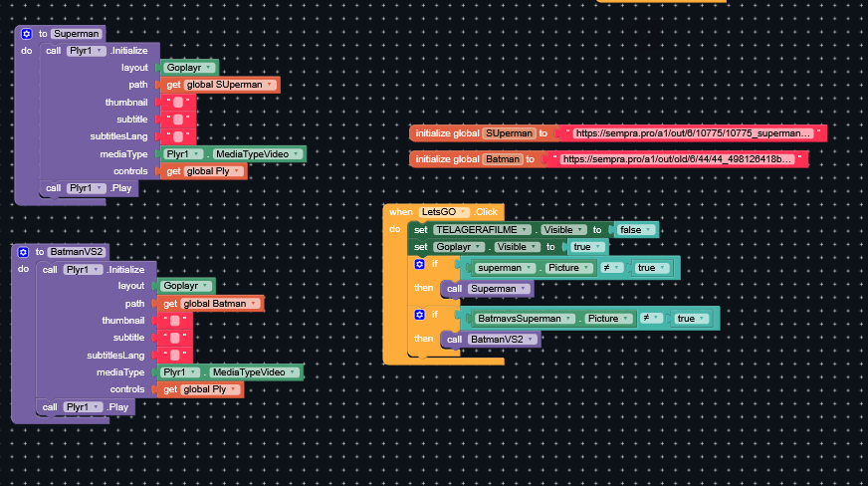This screenshot has height=486, width=868.
Task: Open the mutator gear on the superman.Picture if block
Action: [419, 264]
